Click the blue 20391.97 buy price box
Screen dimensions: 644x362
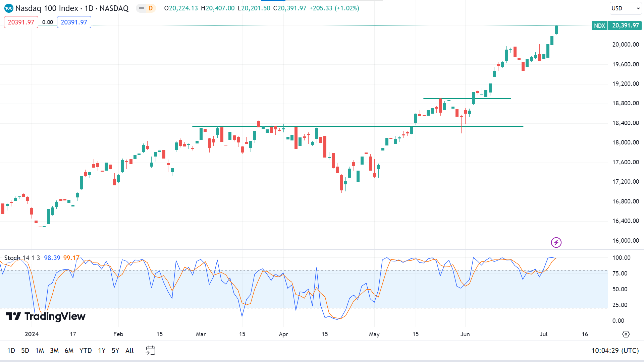pos(74,22)
